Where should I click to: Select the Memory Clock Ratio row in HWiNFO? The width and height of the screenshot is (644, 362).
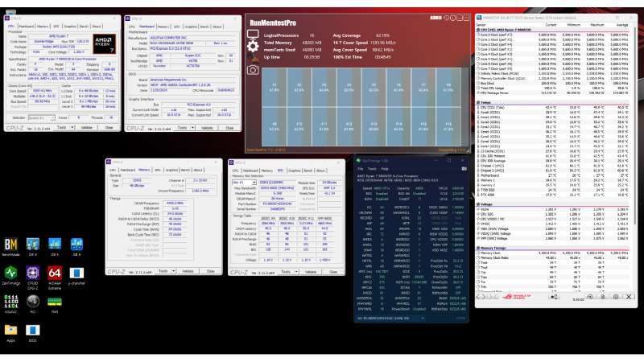tap(552, 257)
